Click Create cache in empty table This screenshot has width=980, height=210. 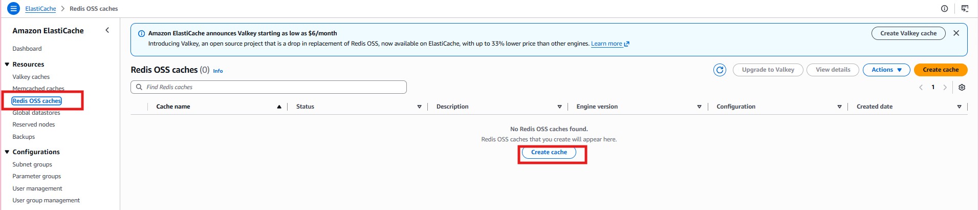pos(549,152)
